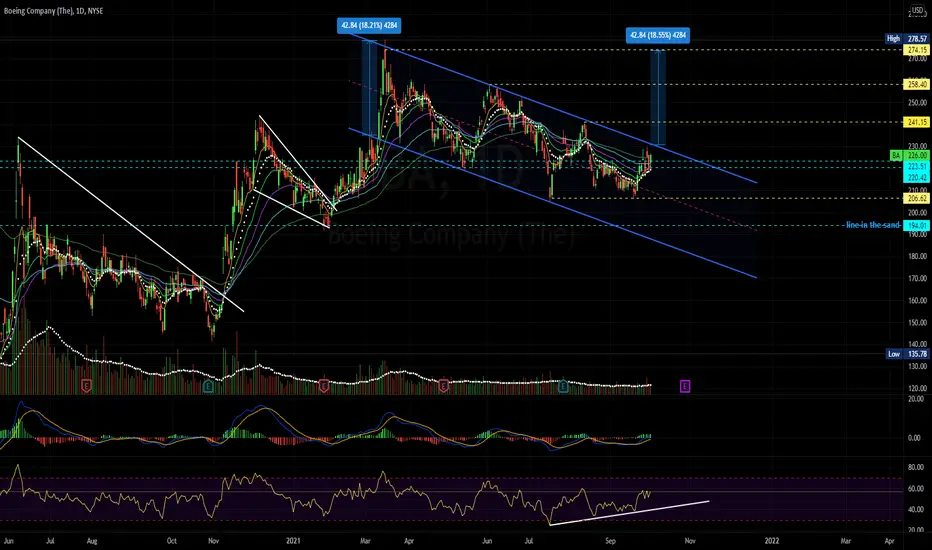Click the red earnings E marker before Aug 2020

[x=86, y=386]
